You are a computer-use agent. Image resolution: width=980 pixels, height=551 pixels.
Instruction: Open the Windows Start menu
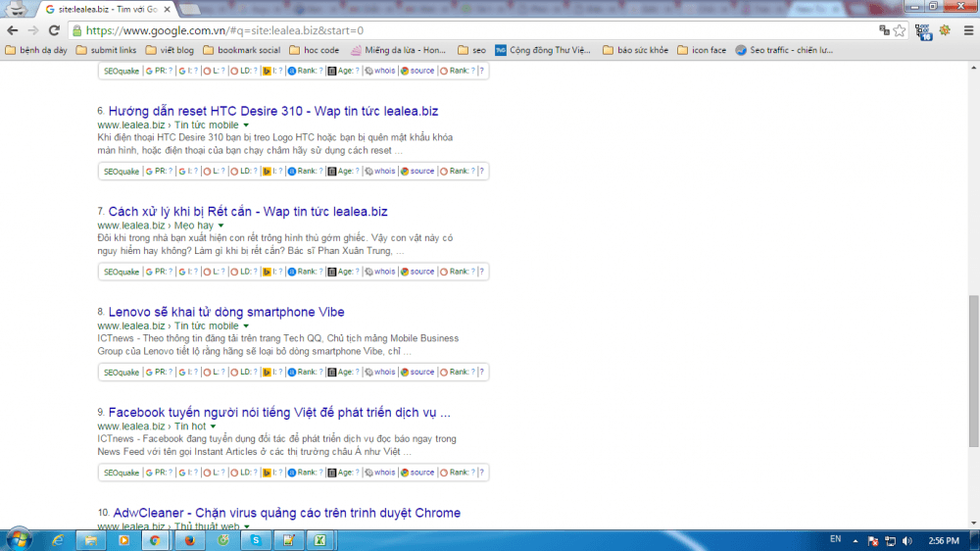coord(18,540)
